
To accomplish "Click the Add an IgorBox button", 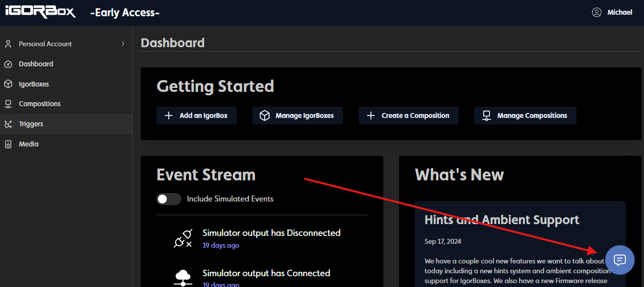I will click(x=196, y=115).
